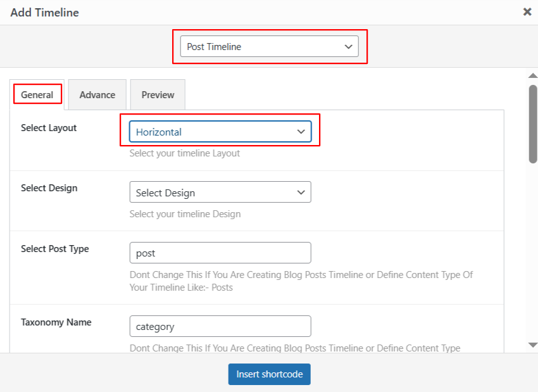Focus the Taxonomy Name text field

[220, 326]
